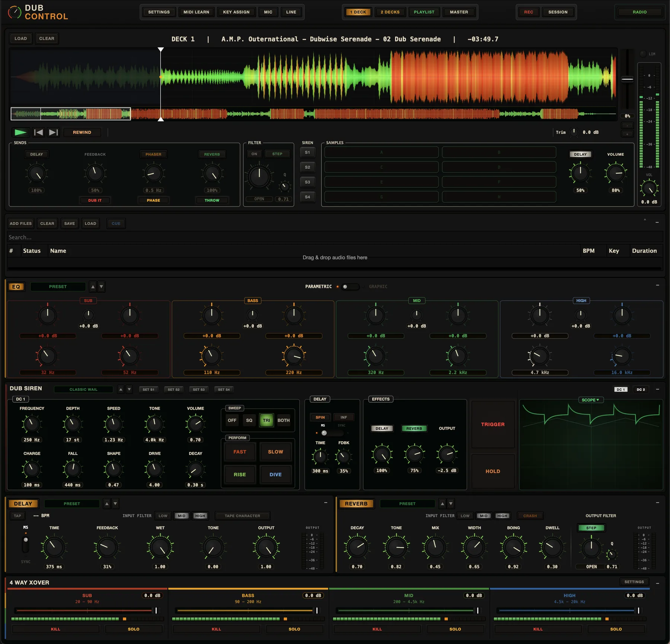Click the waveform overview strip
The image size is (670, 644).
(313, 114)
